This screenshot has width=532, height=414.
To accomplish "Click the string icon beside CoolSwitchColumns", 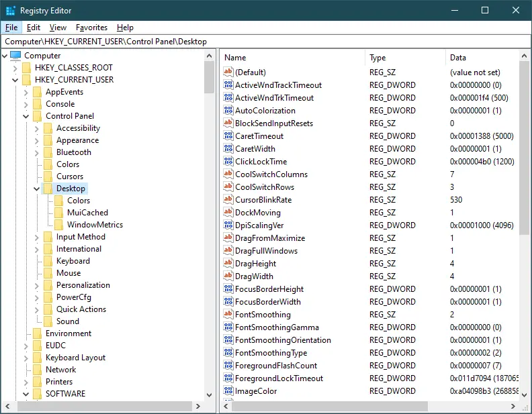I will 228,174.
